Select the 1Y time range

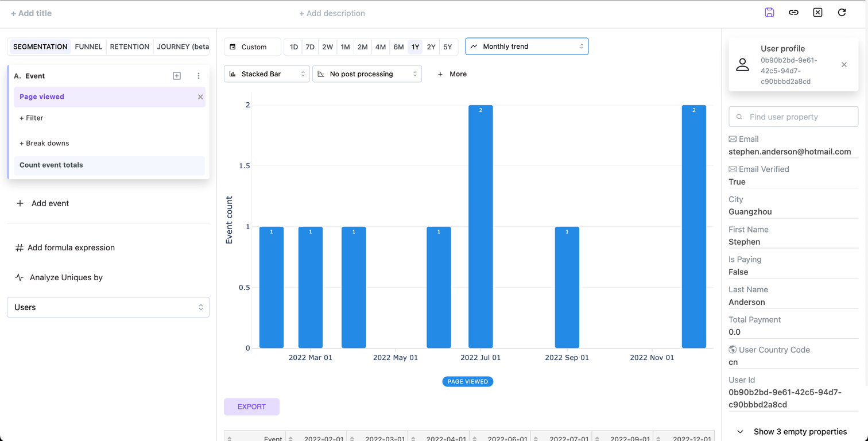[415, 47]
